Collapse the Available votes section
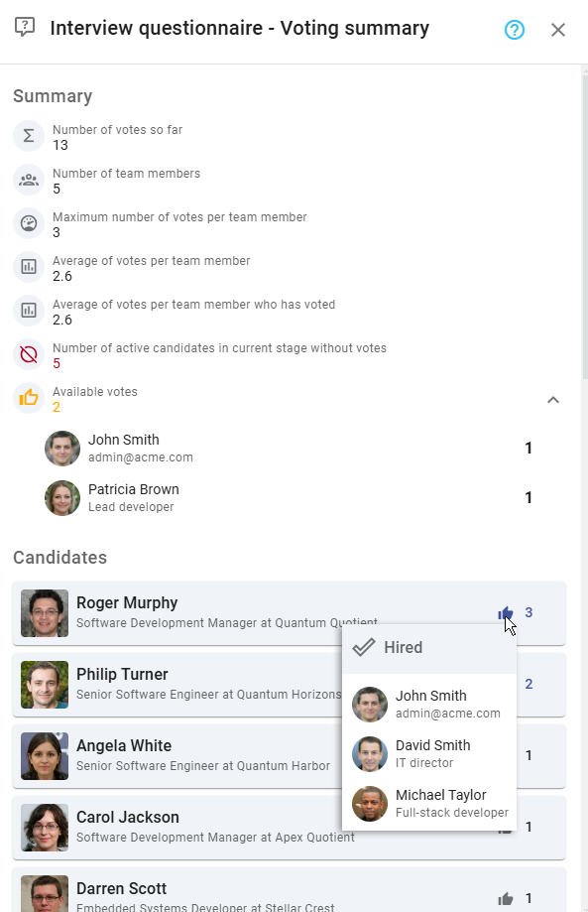The width and height of the screenshot is (588, 912). (553, 400)
